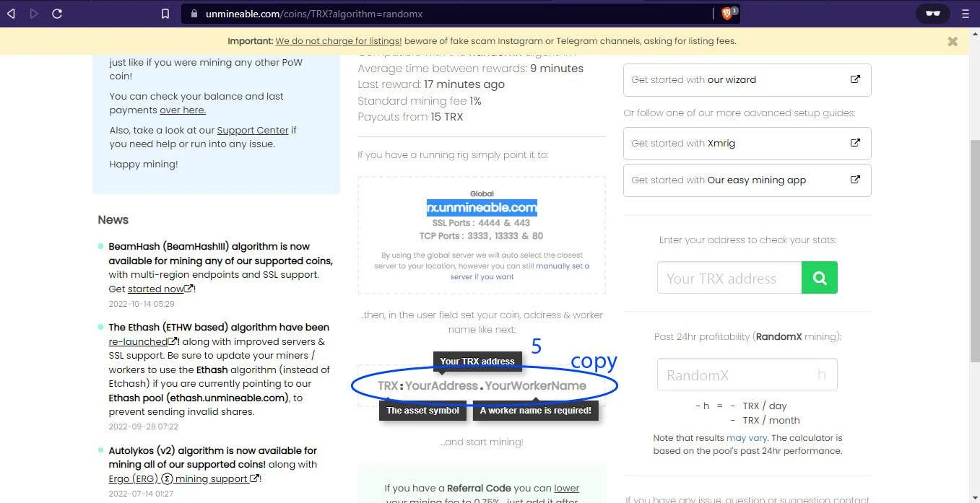980x503 pixels.
Task: Open the Brave Shields lion icon
Action: click(x=728, y=14)
